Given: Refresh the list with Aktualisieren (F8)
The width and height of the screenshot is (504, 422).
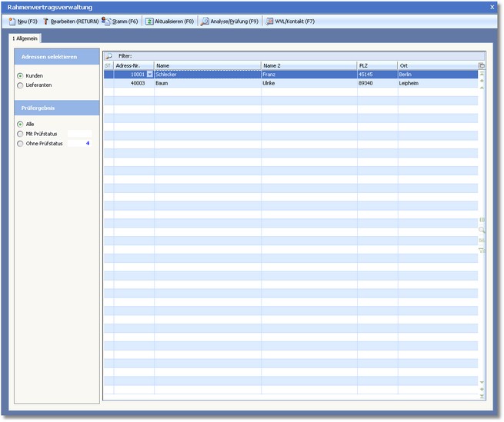Looking at the screenshot, I should pyautogui.click(x=170, y=22).
